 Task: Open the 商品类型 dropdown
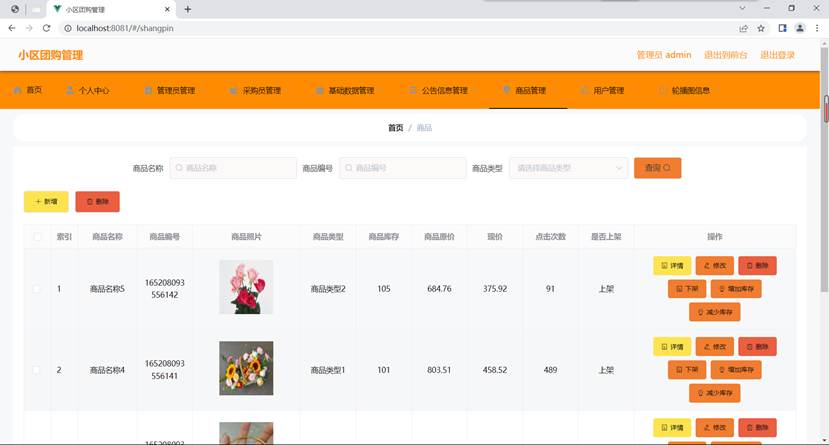568,168
